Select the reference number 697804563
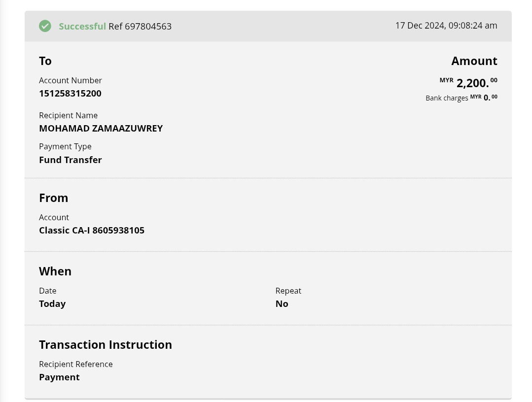The image size is (532, 402). click(148, 27)
